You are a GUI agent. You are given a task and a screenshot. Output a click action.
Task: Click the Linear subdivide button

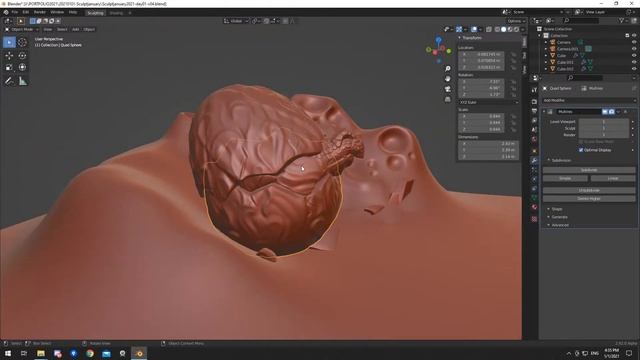tap(613, 178)
